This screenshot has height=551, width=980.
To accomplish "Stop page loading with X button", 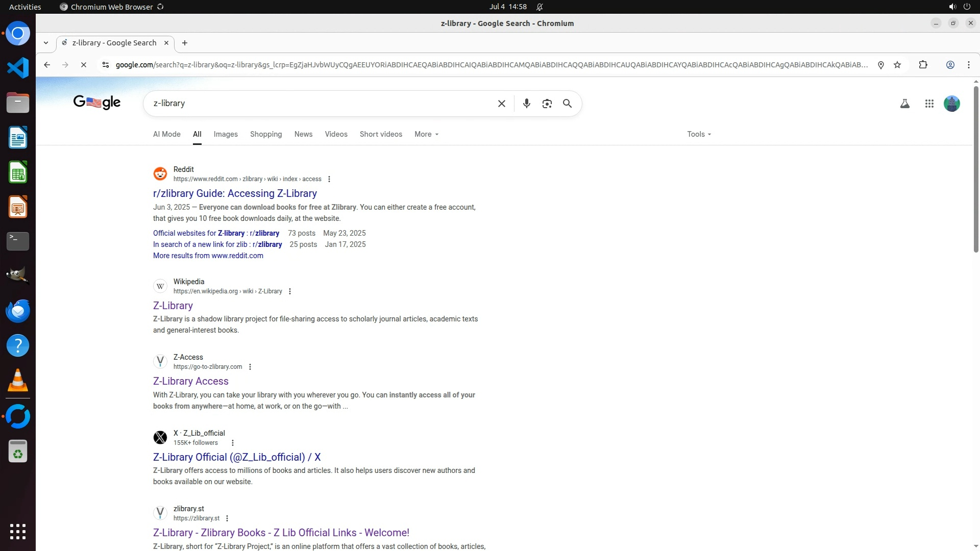I will click(x=84, y=65).
